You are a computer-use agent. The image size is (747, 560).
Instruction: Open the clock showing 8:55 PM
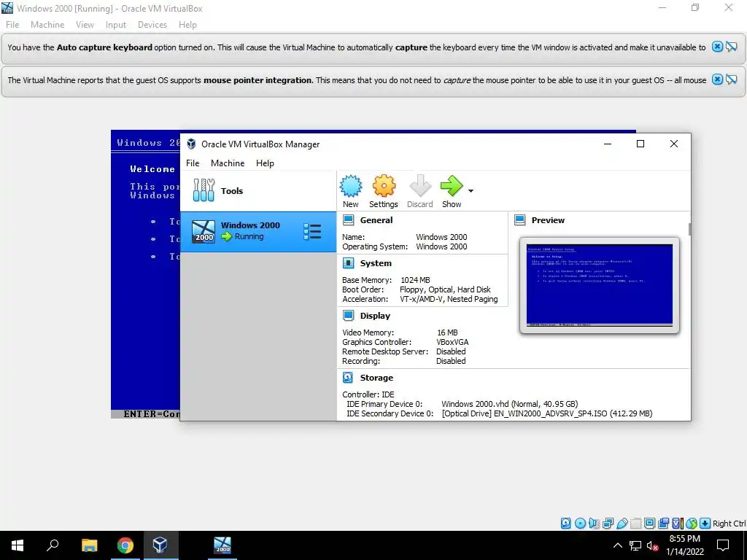click(x=684, y=545)
